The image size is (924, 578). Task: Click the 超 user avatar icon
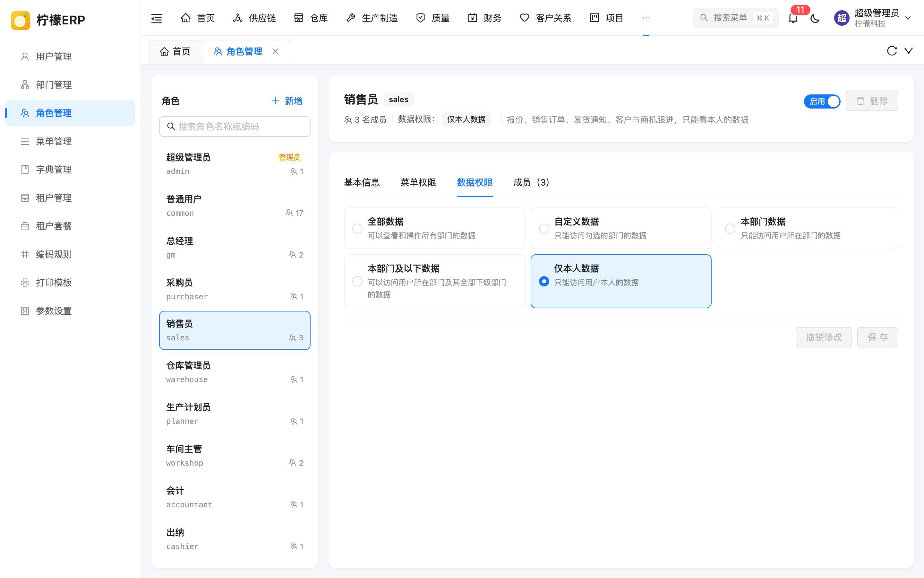click(842, 18)
